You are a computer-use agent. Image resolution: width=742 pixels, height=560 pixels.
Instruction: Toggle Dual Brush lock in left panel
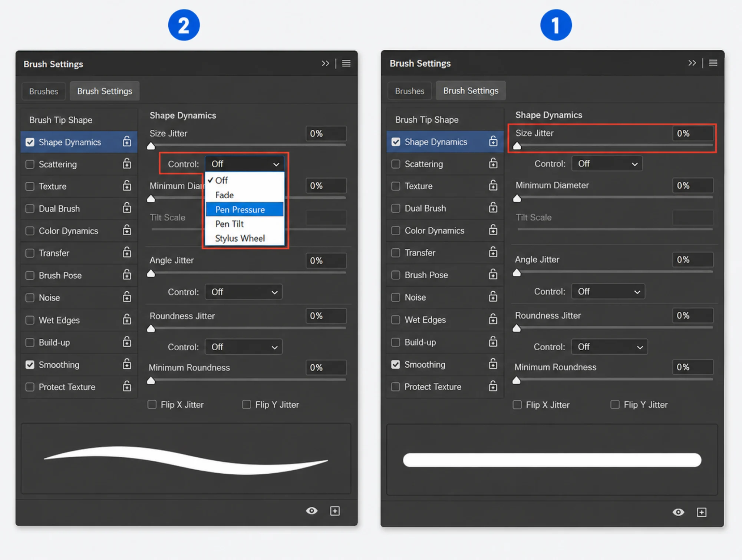pos(127,208)
